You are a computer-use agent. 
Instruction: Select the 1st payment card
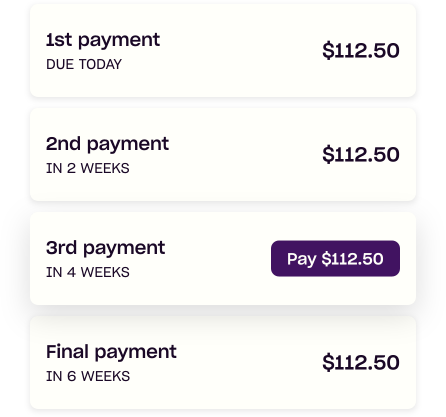click(x=223, y=50)
